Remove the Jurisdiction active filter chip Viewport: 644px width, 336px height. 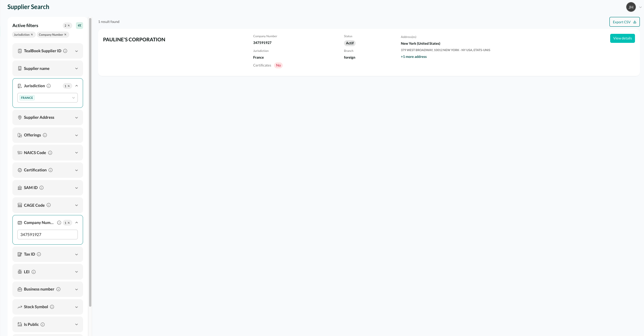tap(32, 35)
